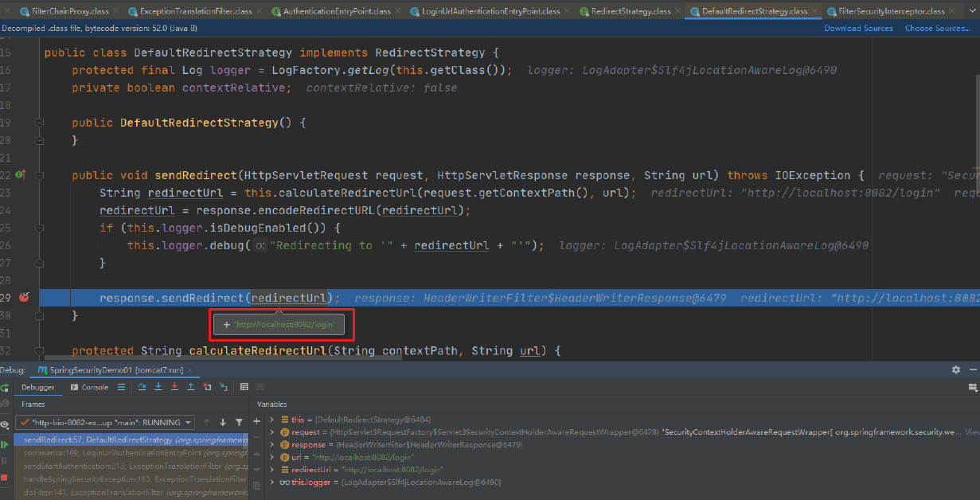Select the doFilter:141 stack frame
Screen dimensions: 980x500
(131, 492)
